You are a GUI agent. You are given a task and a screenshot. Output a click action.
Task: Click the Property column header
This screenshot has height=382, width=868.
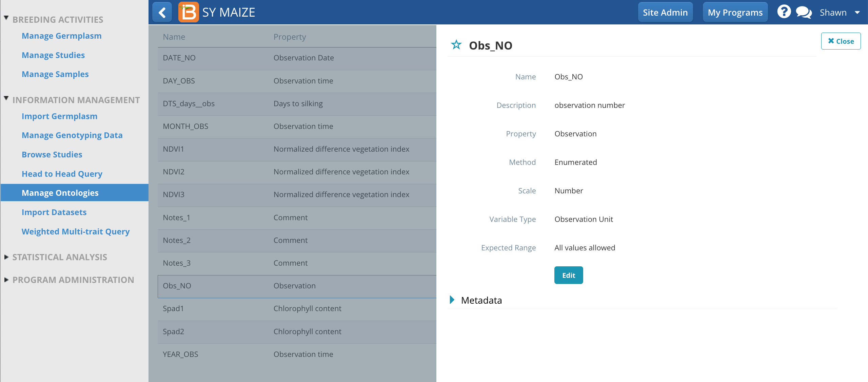[x=290, y=37]
